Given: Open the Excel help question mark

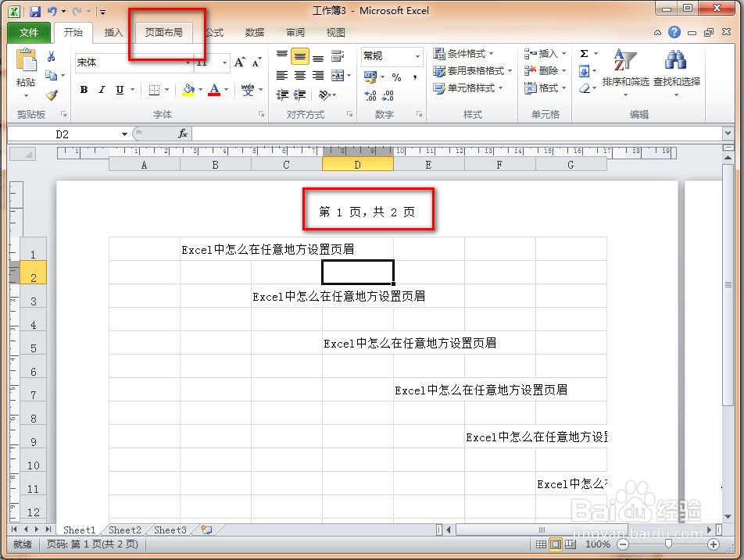Looking at the screenshot, I should tap(674, 32).
